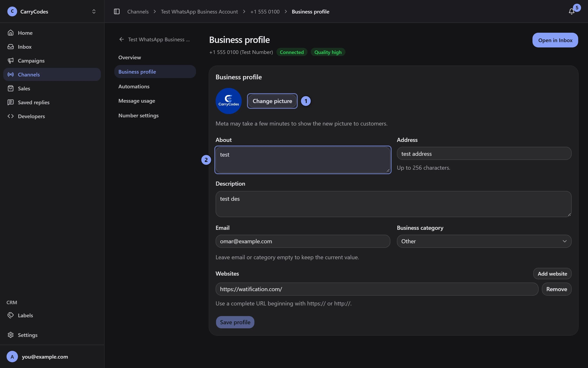Focus the About text area

click(x=303, y=160)
